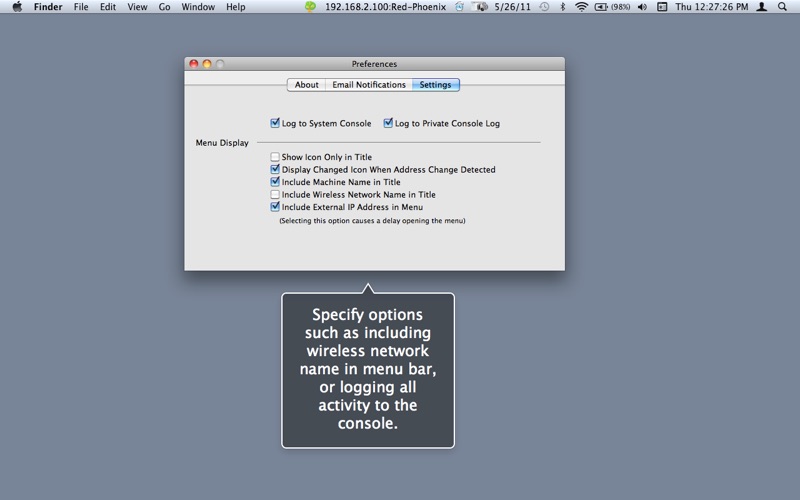Click the alarm clock menu bar icon
The height and width of the screenshot is (500, 800).
click(x=459, y=7)
